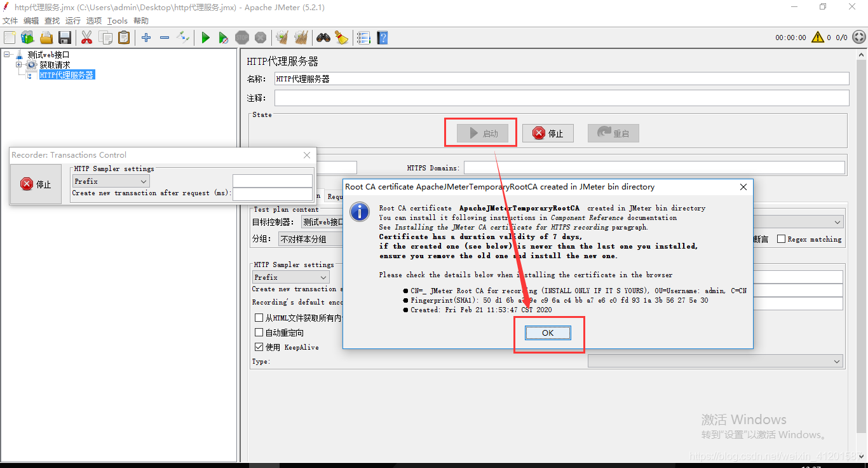Click Recorder's transaction-after-request ms field
868x468 pixels.
click(x=273, y=193)
